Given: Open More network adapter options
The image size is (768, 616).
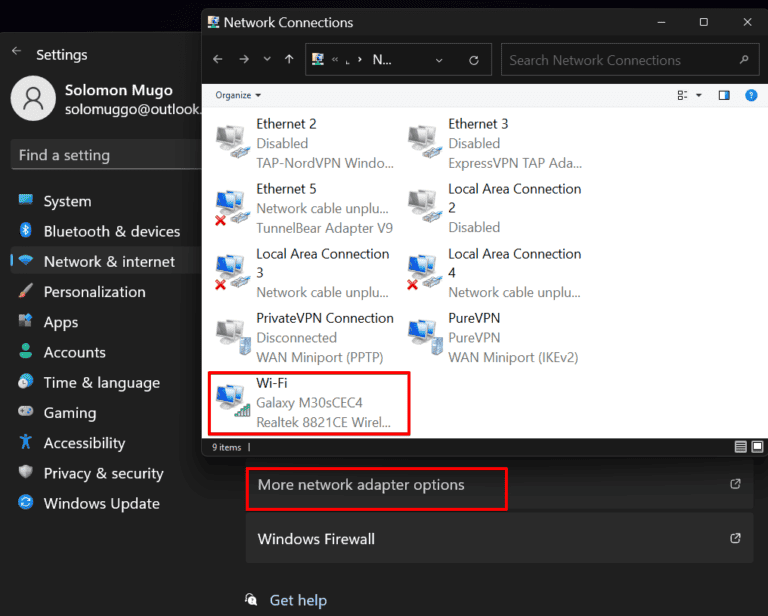Looking at the screenshot, I should [x=361, y=485].
